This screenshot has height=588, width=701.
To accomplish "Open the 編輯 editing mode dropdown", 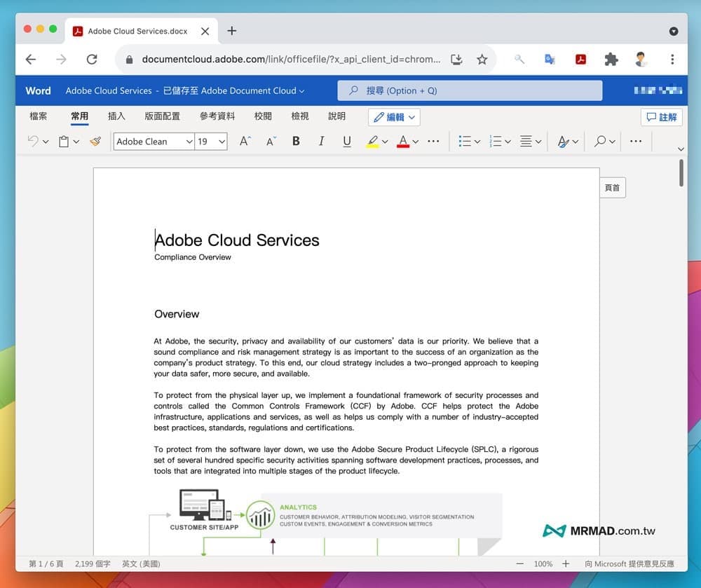I will point(394,117).
